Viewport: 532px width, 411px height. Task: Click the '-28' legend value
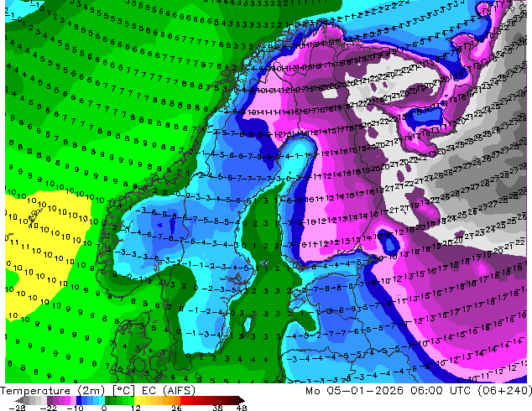[x=17, y=408]
